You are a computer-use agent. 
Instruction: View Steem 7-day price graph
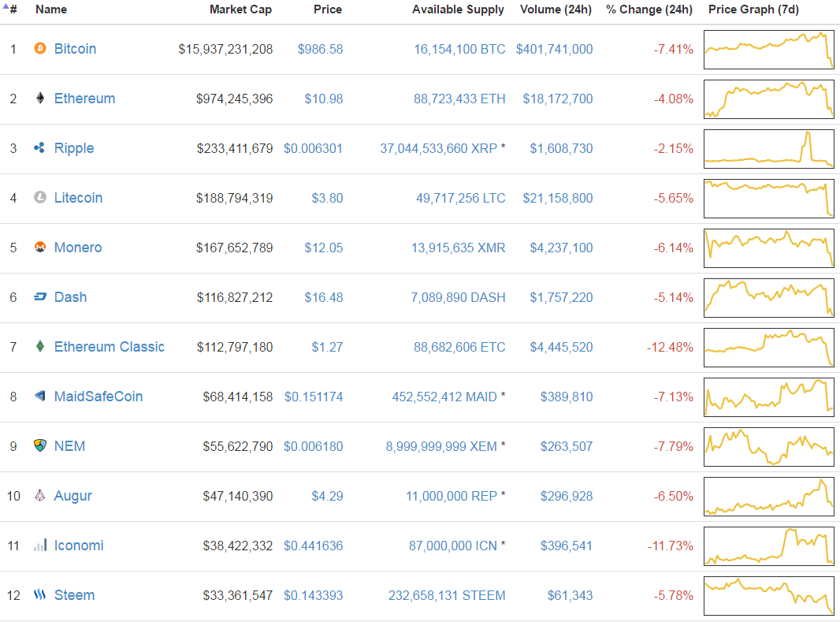click(769, 596)
